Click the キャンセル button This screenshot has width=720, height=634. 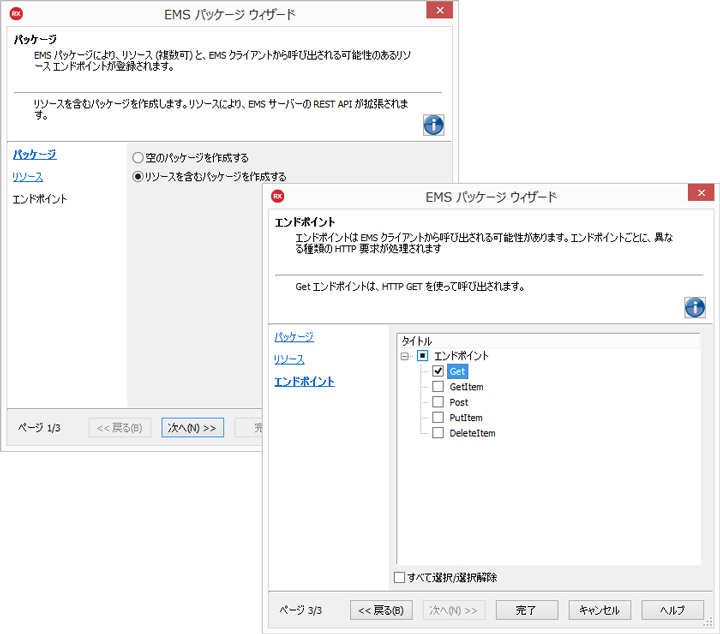(600, 610)
